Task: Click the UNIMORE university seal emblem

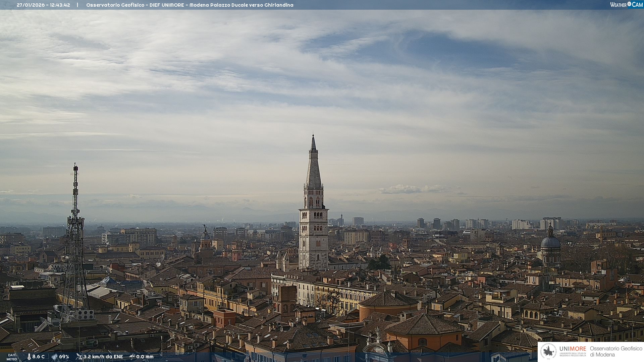Action: (x=548, y=351)
